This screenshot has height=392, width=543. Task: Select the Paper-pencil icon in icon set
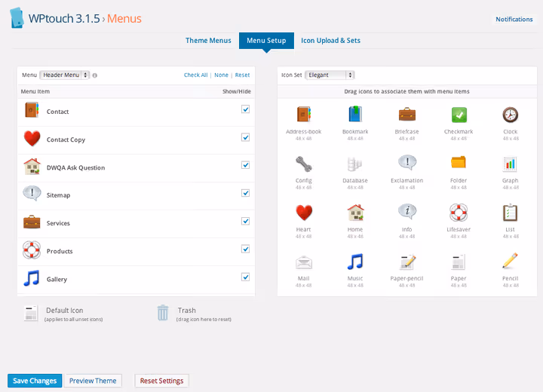tap(407, 262)
